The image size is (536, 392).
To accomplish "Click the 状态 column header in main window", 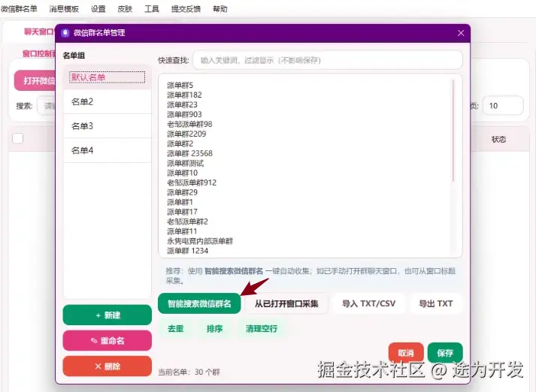I will 498,140.
